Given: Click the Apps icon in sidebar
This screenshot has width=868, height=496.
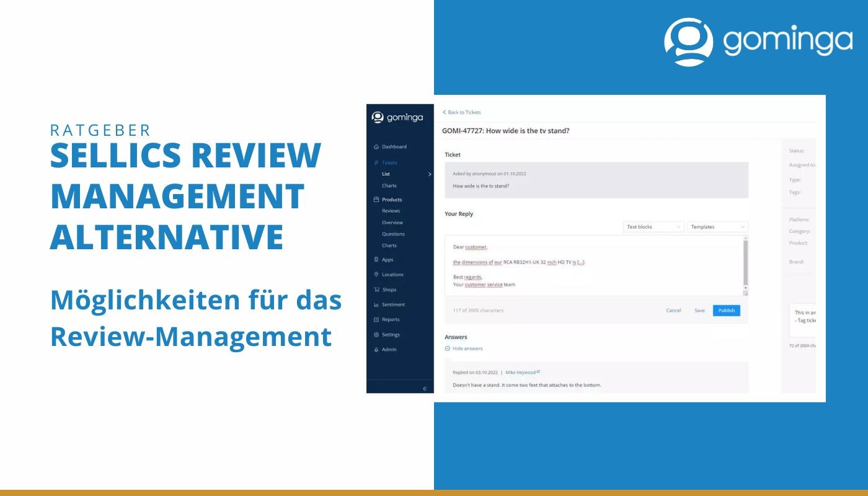Looking at the screenshot, I should coord(376,260).
